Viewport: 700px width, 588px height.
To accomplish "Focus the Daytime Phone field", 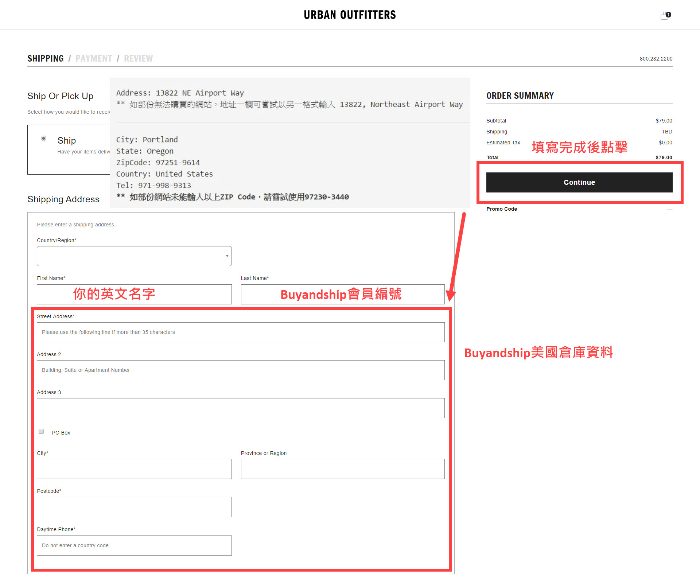I will click(134, 545).
